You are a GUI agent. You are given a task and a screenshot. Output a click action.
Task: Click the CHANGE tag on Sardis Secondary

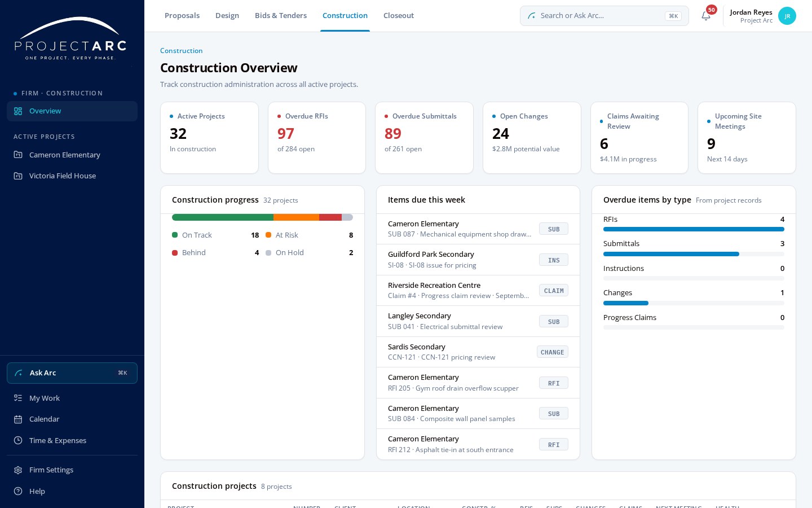coord(553,352)
